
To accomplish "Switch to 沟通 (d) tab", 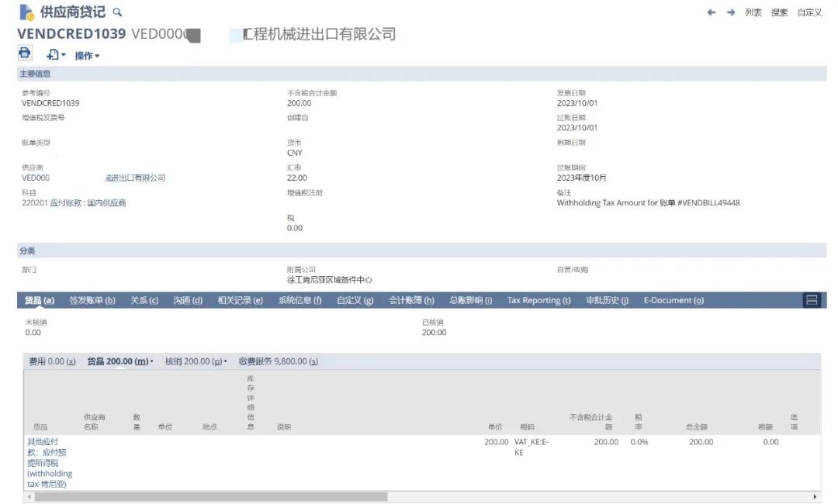I will (x=188, y=300).
